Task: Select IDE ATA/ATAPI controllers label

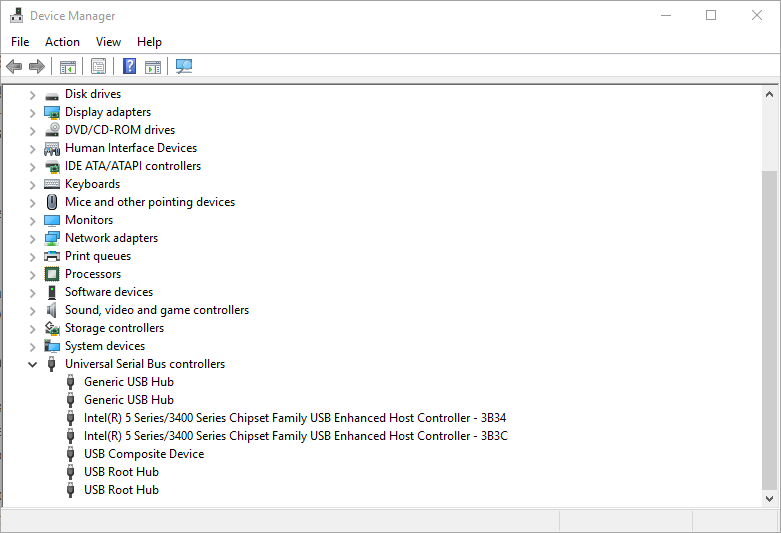Action: 133,166
